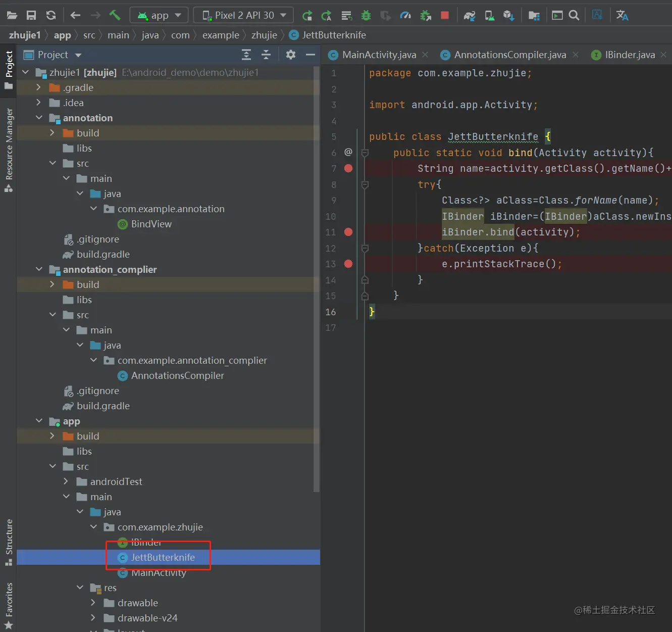
Task: Click the Debug app bug icon
Action: 366,16
